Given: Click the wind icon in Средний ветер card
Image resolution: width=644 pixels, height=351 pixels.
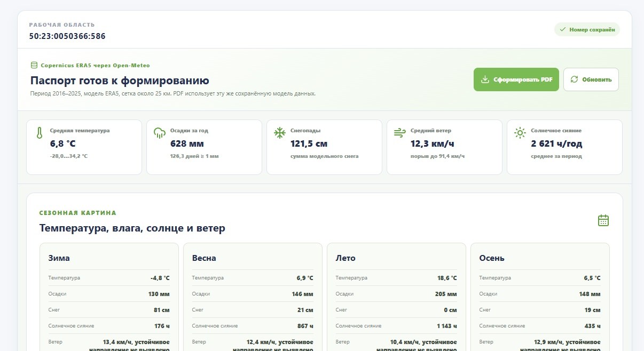Looking at the screenshot, I should 399,133.
